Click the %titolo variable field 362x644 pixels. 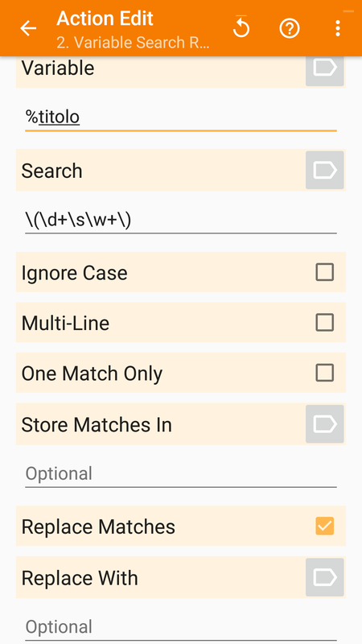(x=181, y=118)
